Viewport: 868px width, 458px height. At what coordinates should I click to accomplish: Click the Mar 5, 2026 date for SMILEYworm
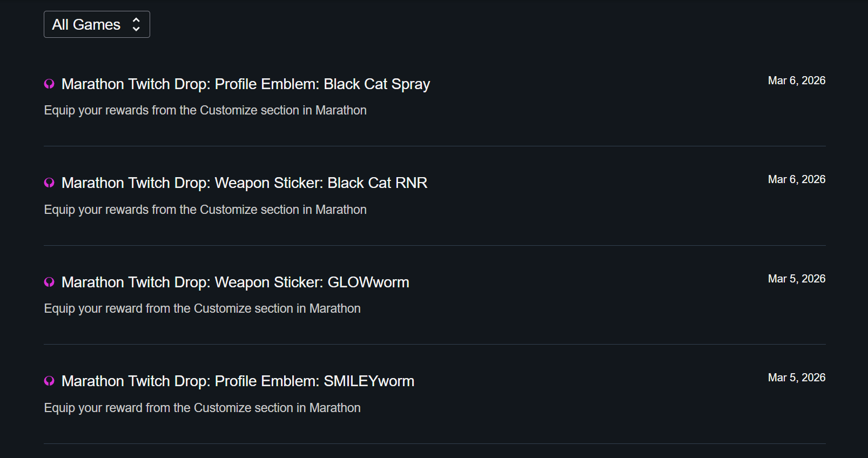(x=796, y=378)
